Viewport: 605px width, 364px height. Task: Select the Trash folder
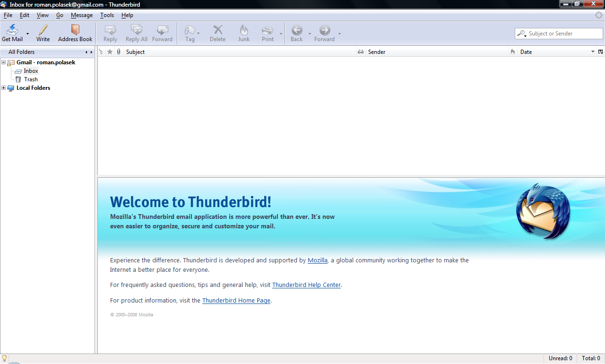coord(31,79)
